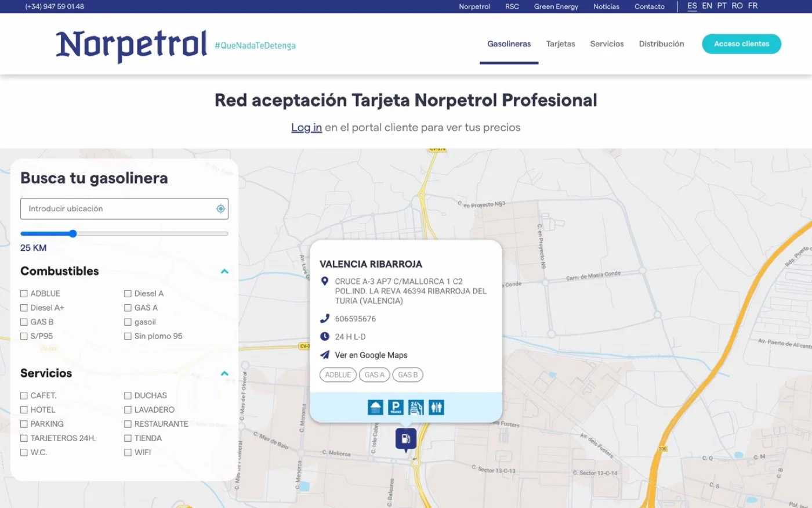Check the W.C. service checkbox
The height and width of the screenshot is (508, 812).
(24, 453)
